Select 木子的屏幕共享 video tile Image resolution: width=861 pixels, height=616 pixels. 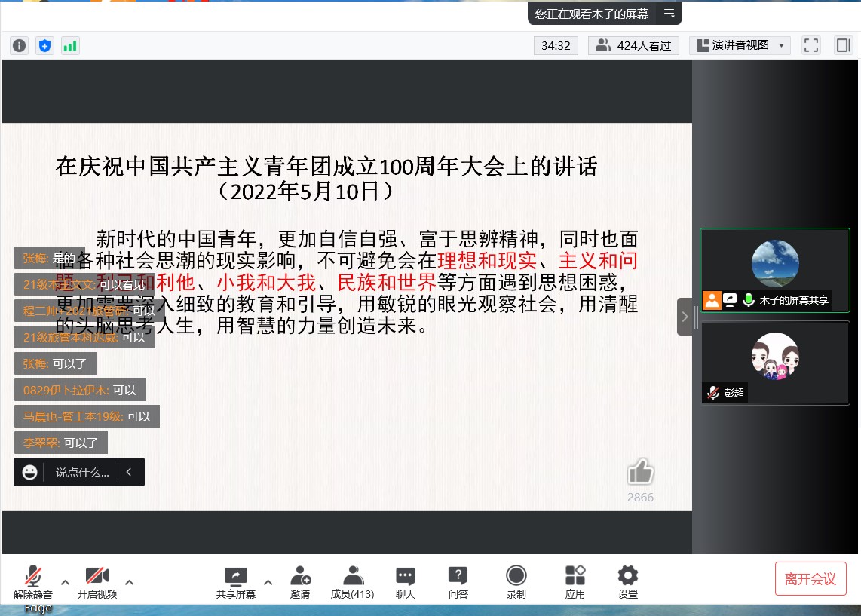click(x=775, y=270)
